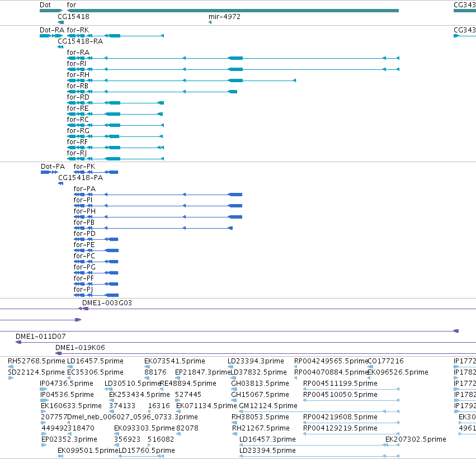The height and width of the screenshot is (459, 476).
Task: Click the LD30510.5prime EST label
Action: [x=133, y=384]
